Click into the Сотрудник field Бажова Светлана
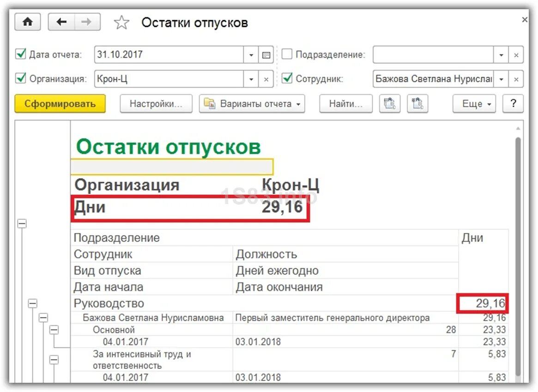The image size is (538, 392). pos(433,79)
